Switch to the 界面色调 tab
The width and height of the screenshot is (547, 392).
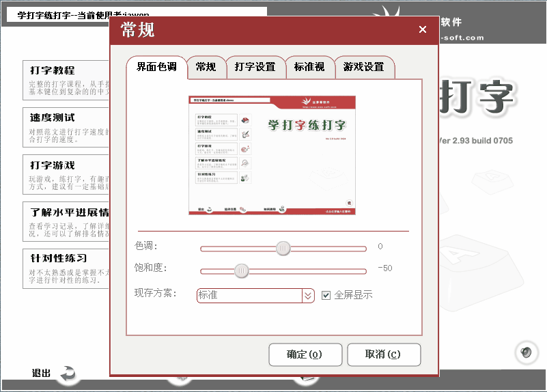156,67
